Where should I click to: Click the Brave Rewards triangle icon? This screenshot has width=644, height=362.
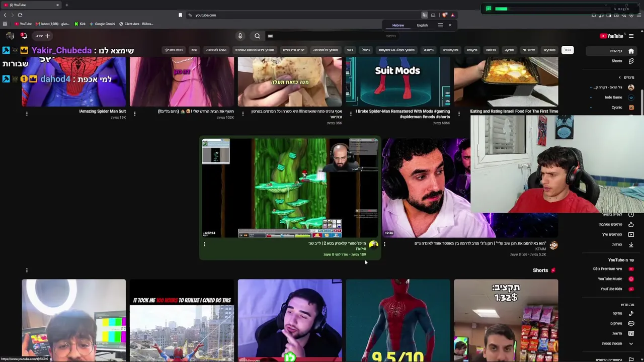pos(452,15)
